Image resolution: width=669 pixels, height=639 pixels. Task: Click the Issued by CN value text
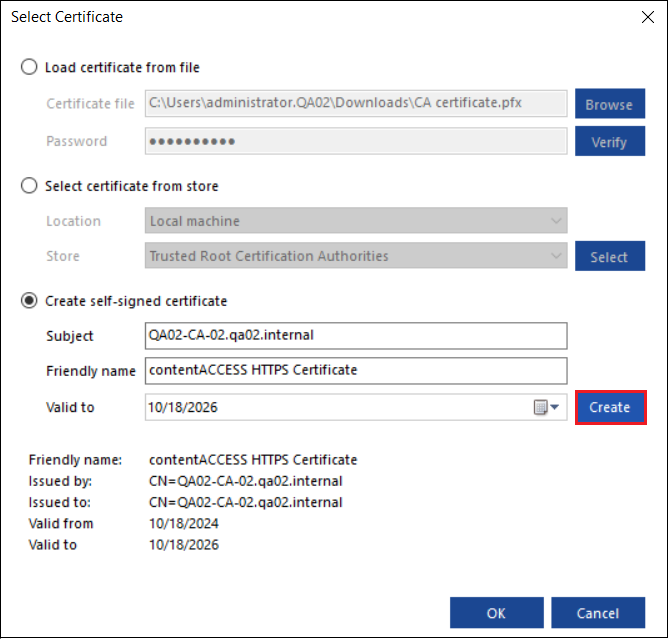(x=245, y=481)
